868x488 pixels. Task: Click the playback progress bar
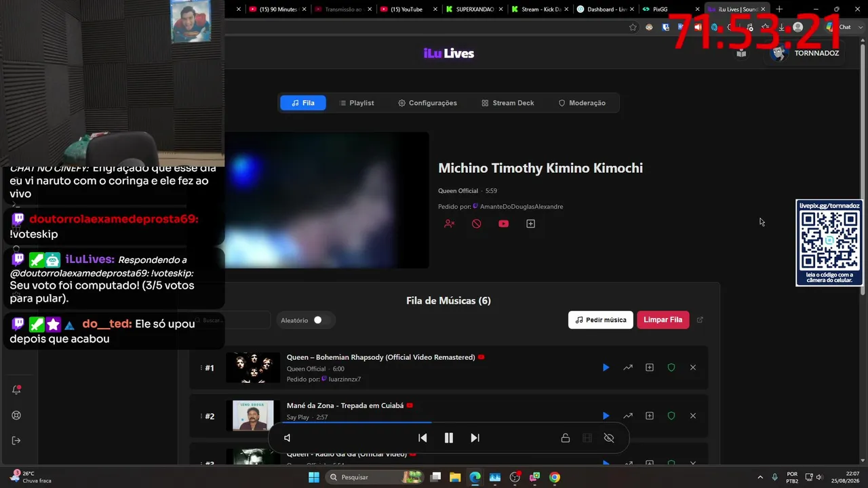pos(448,423)
